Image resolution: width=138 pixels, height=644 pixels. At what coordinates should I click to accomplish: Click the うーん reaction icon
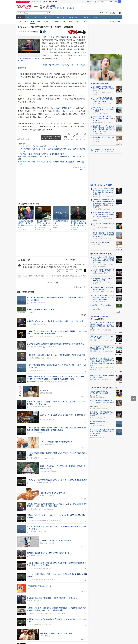coord(77,270)
